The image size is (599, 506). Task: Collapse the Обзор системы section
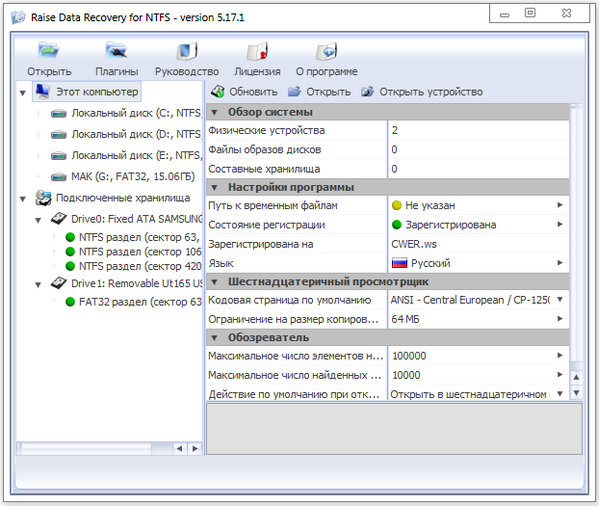pyautogui.click(x=214, y=113)
